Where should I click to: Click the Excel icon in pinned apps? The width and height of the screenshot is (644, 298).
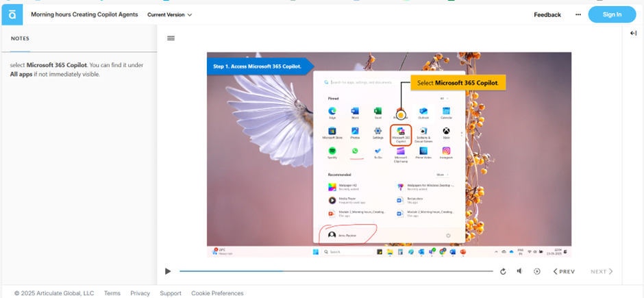378,112
